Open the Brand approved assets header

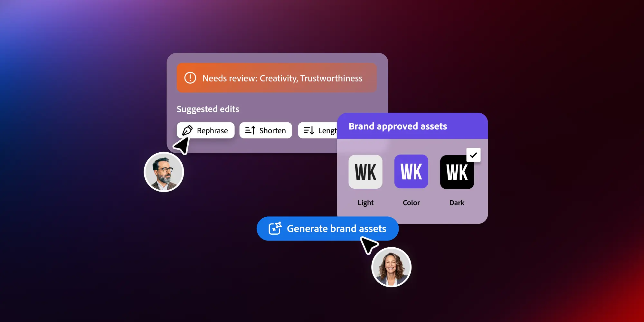pos(398,126)
